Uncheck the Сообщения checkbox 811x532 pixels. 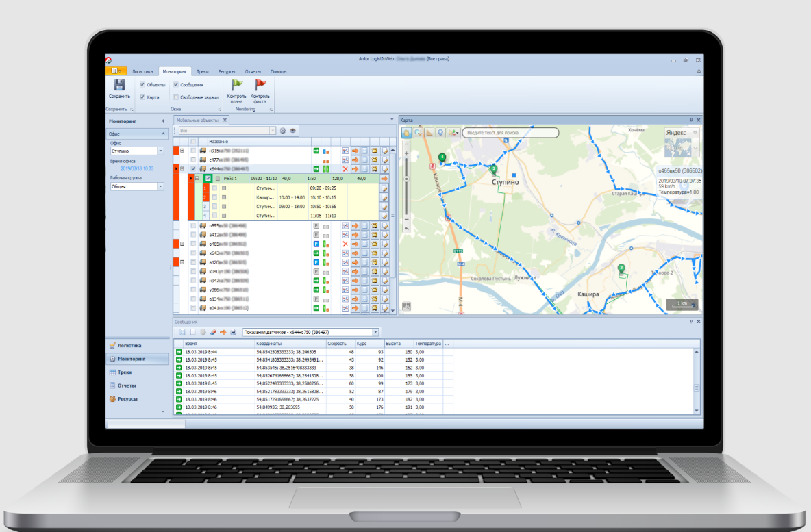point(176,84)
